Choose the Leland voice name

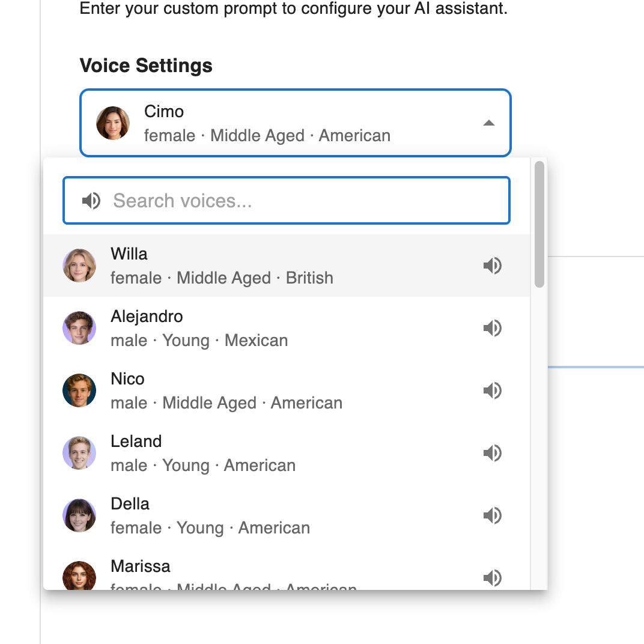(x=136, y=441)
